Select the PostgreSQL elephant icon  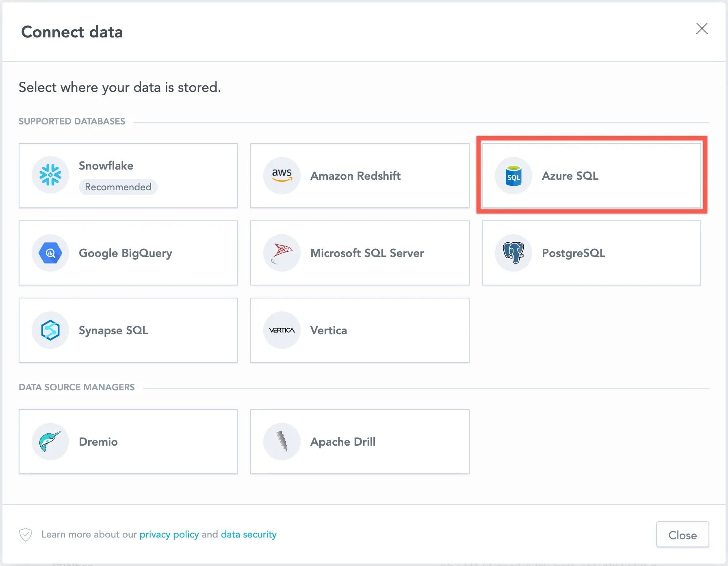click(x=513, y=253)
